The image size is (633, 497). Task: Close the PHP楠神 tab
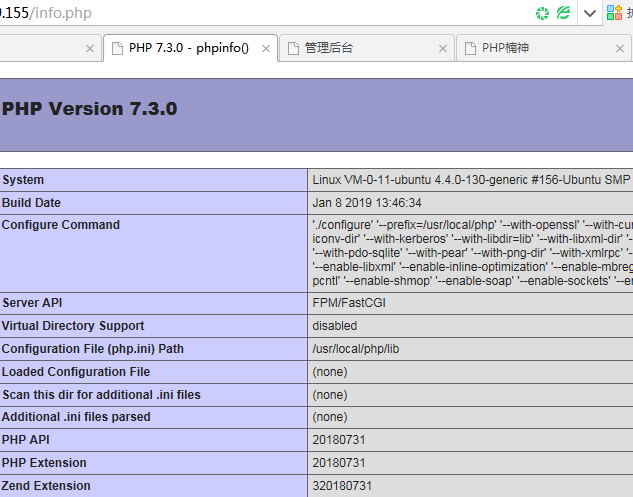(x=620, y=49)
